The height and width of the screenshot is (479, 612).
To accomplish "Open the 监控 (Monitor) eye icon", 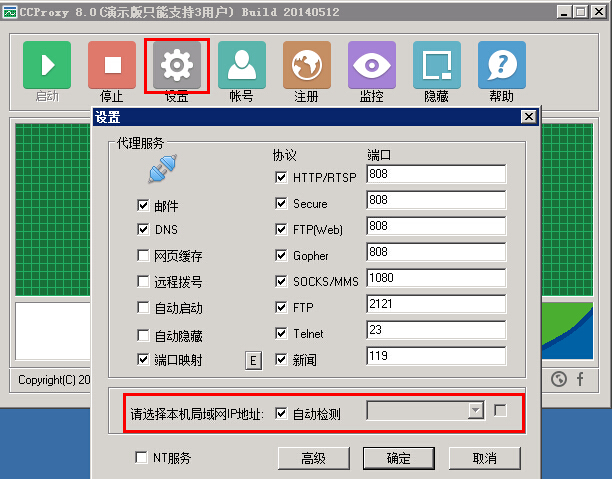I will [x=372, y=66].
